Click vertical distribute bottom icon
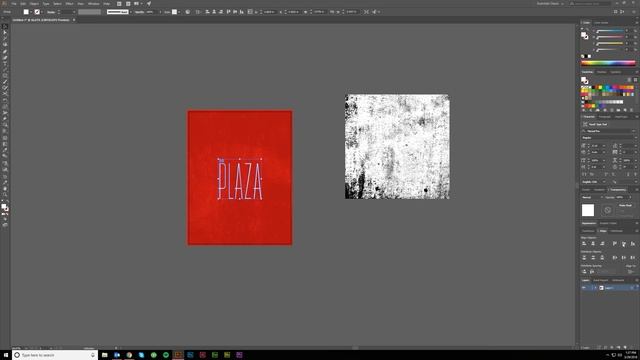 coord(602,258)
